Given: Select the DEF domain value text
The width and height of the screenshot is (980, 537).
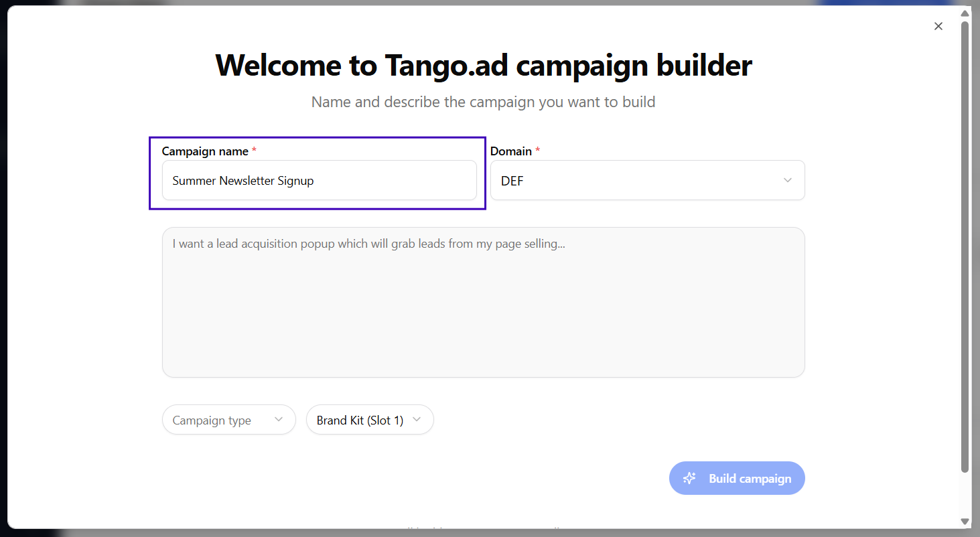Looking at the screenshot, I should tap(512, 181).
